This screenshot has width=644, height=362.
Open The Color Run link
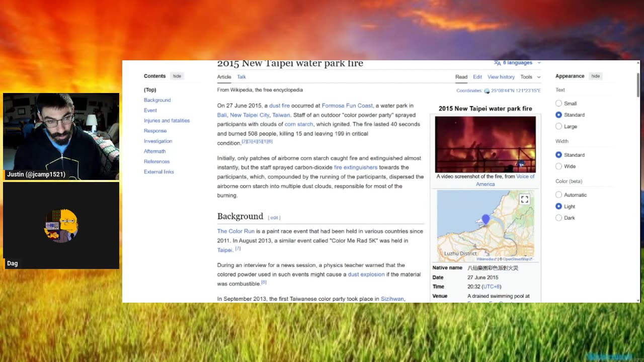pos(236,231)
